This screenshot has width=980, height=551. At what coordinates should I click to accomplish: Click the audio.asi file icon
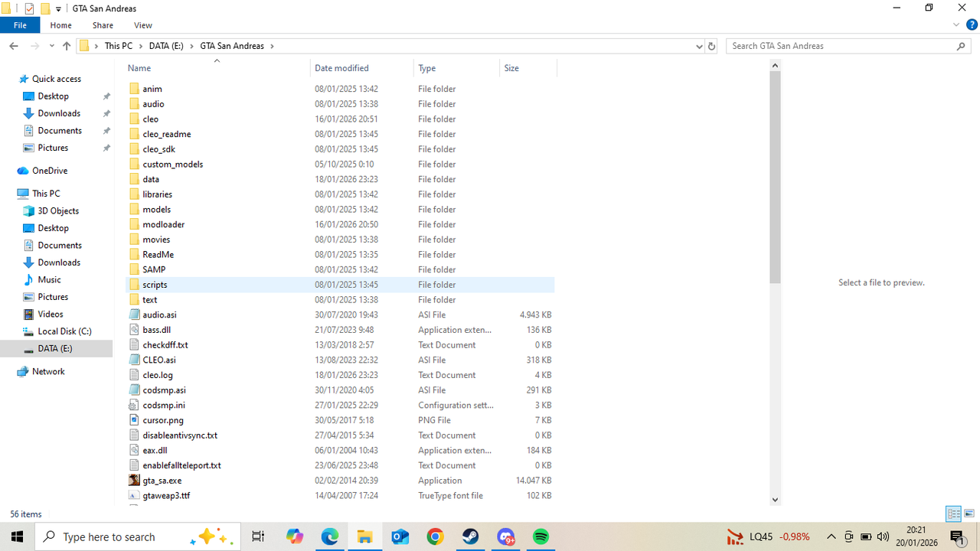tap(134, 315)
